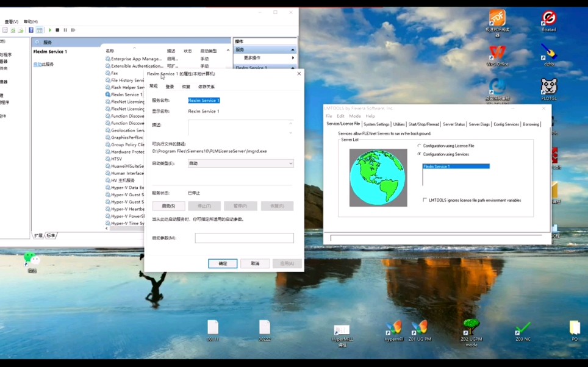Viewport: 588px width, 367px height.
Task: Click the 确定 button
Action: click(223, 263)
